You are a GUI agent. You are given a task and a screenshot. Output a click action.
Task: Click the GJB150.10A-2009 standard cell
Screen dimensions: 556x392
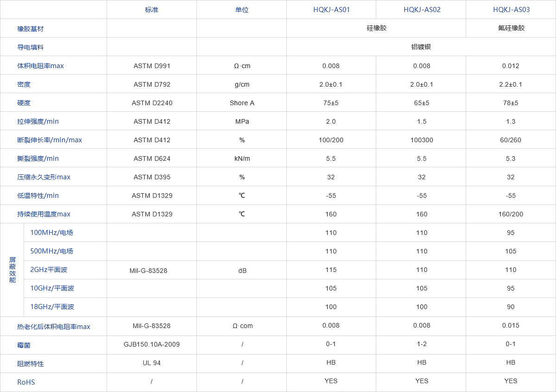pos(152,344)
